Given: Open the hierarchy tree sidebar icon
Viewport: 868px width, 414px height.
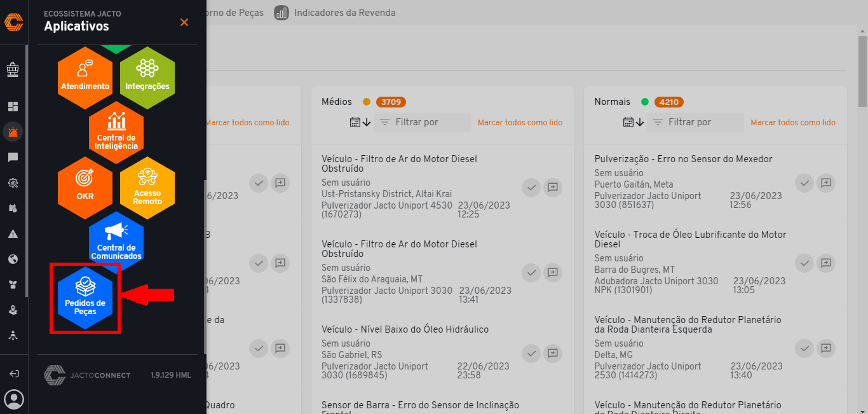Looking at the screenshot, I should coord(13,335).
